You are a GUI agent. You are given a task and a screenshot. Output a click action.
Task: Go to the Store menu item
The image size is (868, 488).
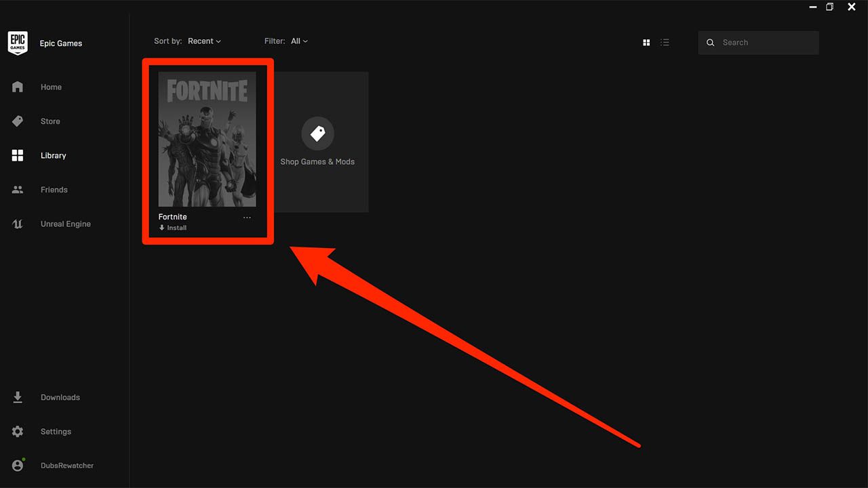[x=50, y=121]
